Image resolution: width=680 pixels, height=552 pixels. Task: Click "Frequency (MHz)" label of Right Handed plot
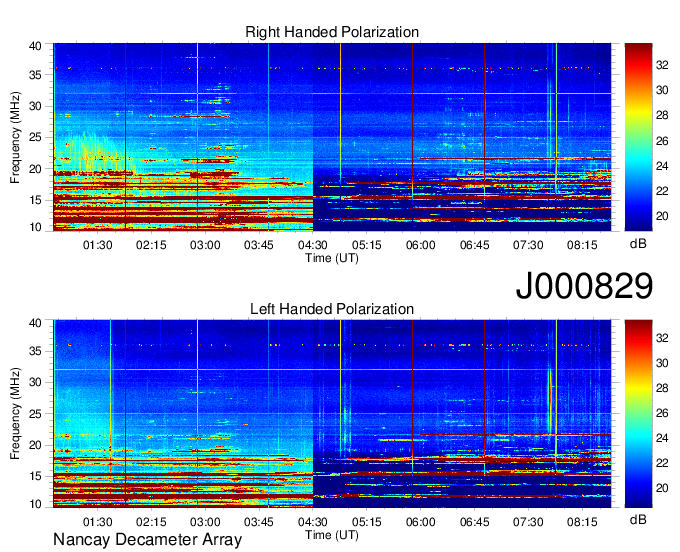click(15, 137)
